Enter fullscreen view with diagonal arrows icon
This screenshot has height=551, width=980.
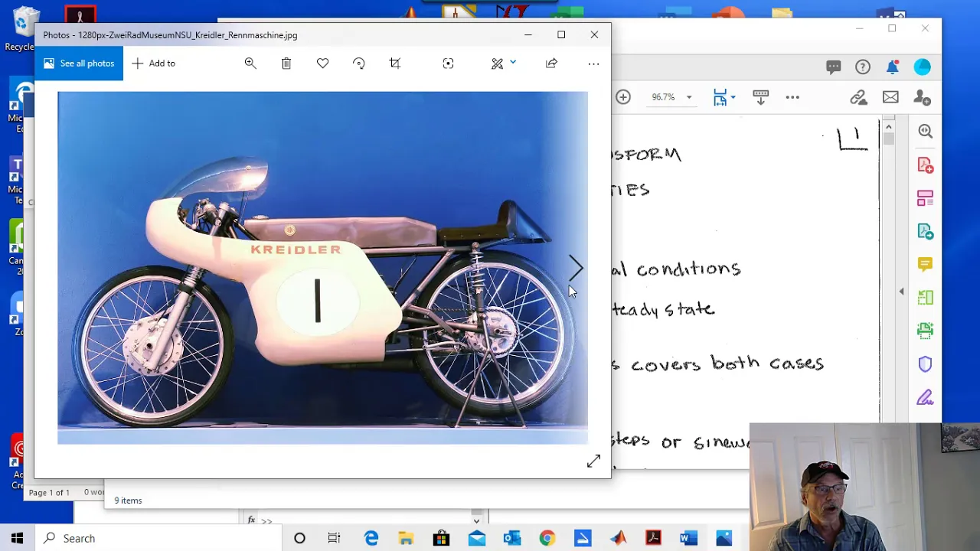593,461
